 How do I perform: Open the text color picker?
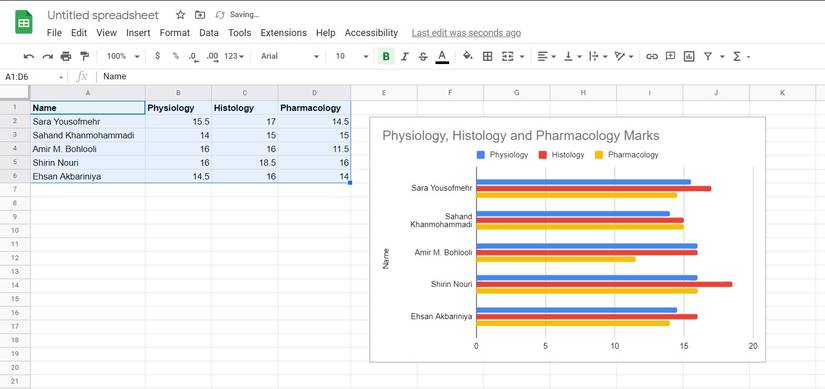(x=442, y=56)
